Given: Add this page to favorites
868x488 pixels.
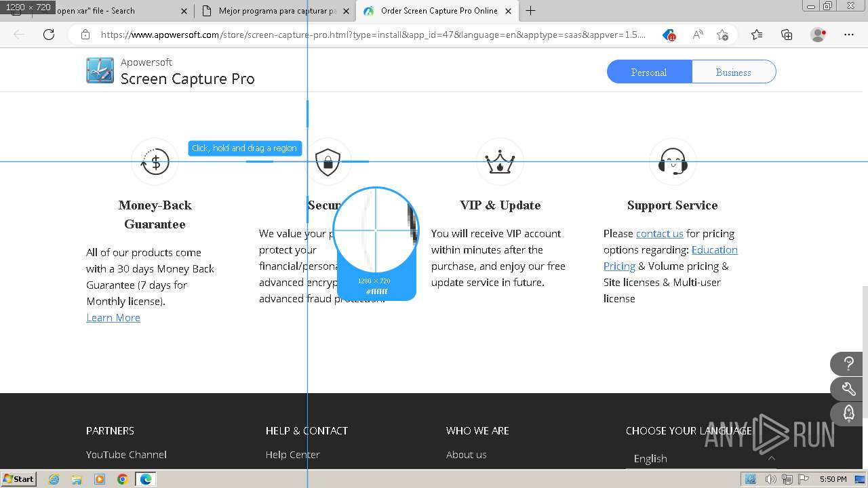Looking at the screenshot, I should 723,35.
